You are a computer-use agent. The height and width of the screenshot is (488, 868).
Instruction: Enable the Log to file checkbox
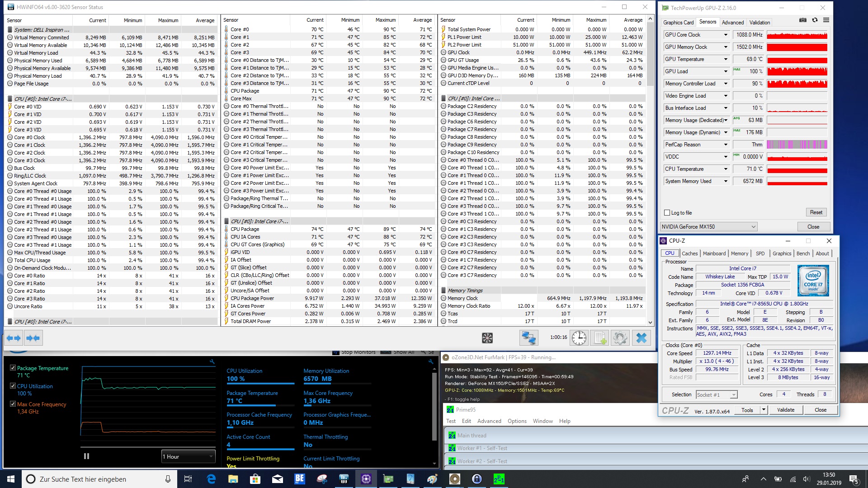(x=667, y=213)
